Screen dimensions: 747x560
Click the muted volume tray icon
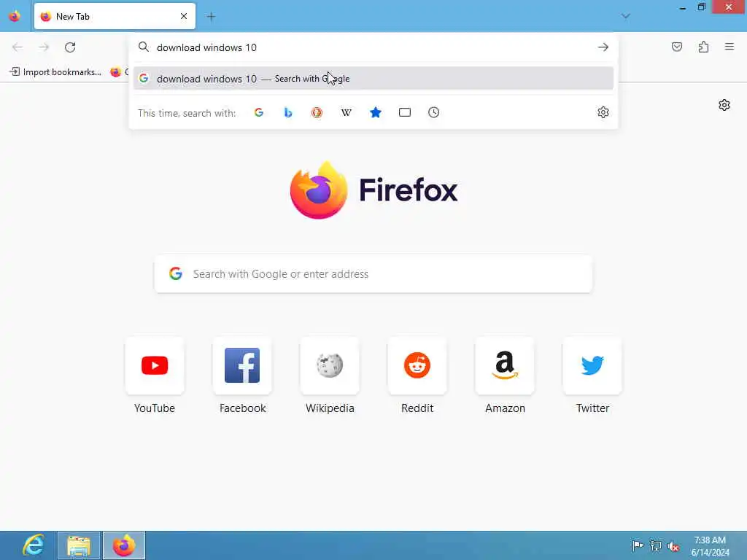pos(673,546)
